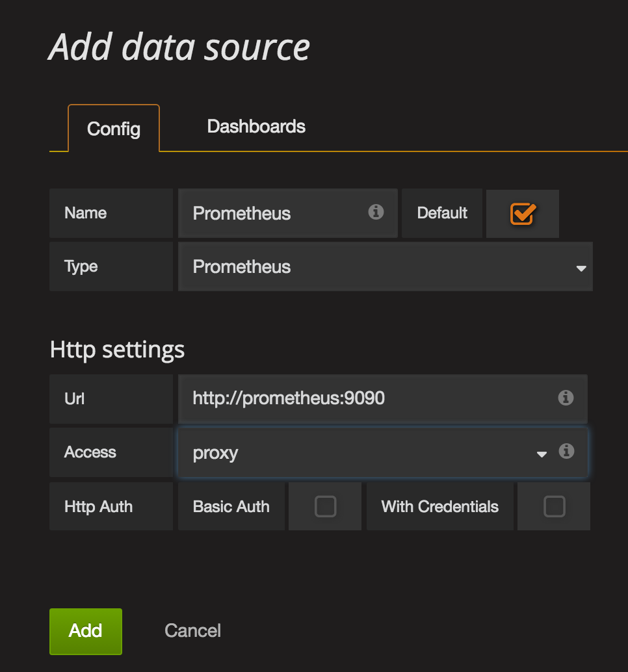628x672 pixels.
Task: Click the Default label text
Action: click(442, 213)
